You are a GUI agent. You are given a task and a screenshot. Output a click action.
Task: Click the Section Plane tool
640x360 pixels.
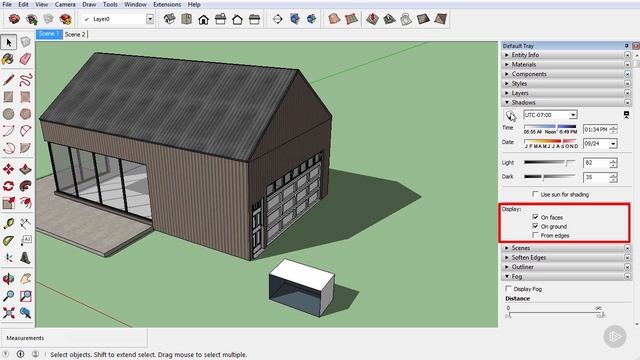[278, 19]
